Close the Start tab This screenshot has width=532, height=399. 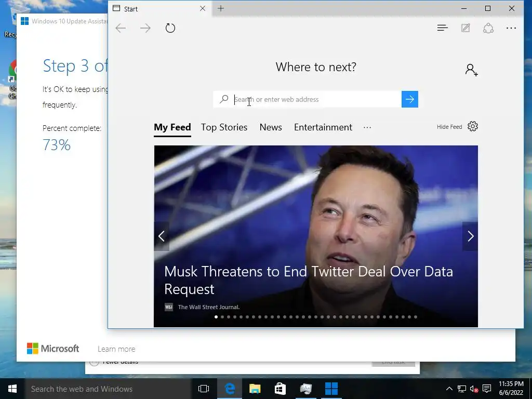point(203,8)
